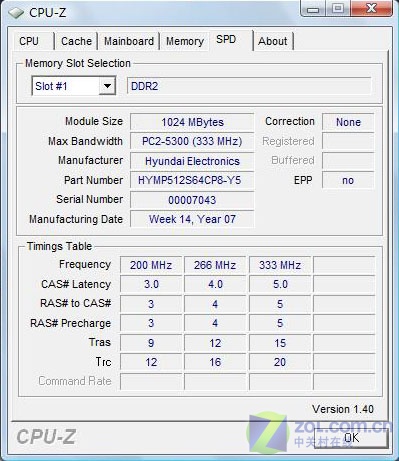
Task: Click the empty Registered field
Action: coord(348,141)
